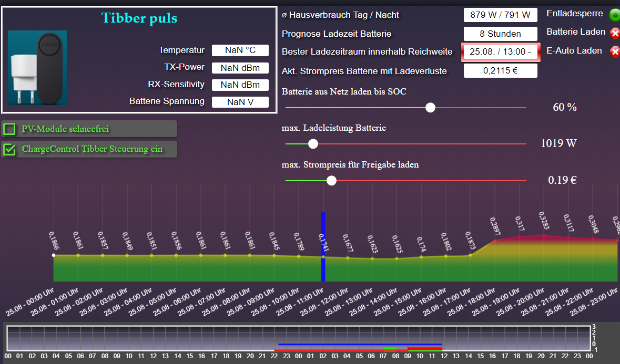Click the max. Ladeleistung Batterie slider handle

pos(313,144)
